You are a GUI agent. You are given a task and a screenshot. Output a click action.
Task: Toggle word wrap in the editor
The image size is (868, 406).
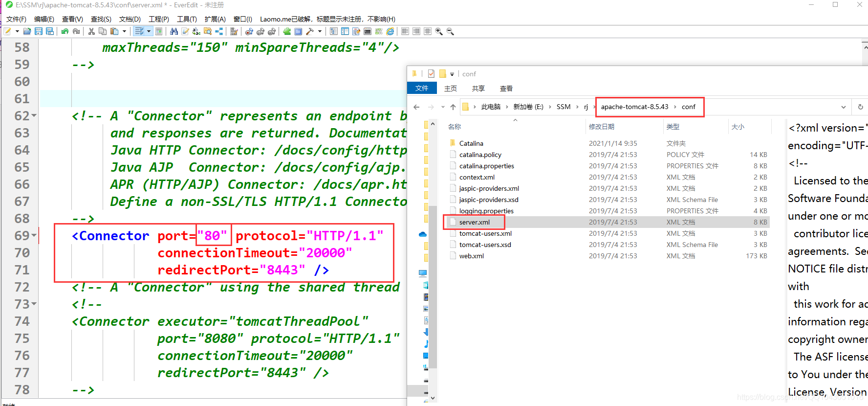tap(139, 31)
